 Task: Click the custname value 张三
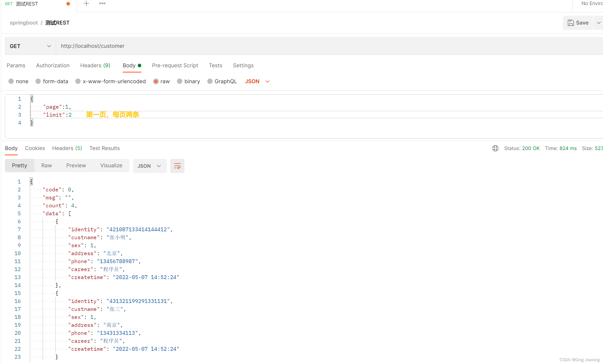115,309
